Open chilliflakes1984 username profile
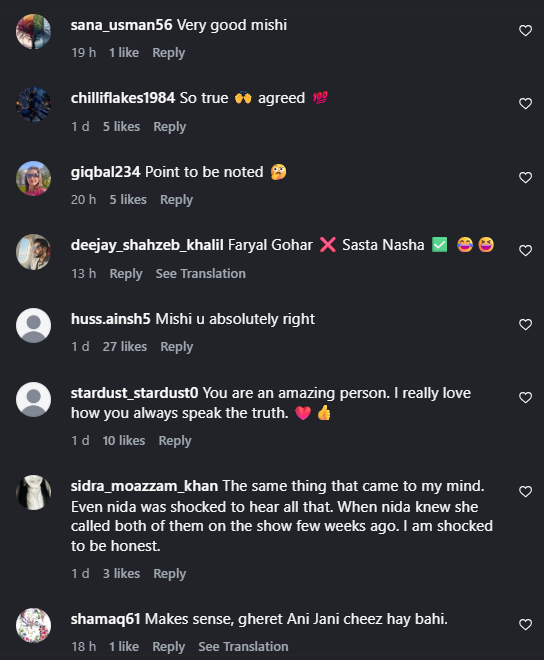 [x=123, y=98]
